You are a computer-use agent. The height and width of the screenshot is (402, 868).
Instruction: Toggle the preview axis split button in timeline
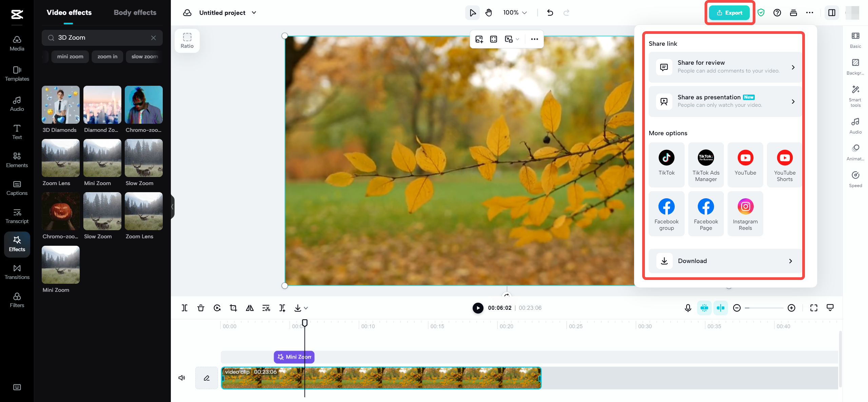pyautogui.click(x=721, y=308)
